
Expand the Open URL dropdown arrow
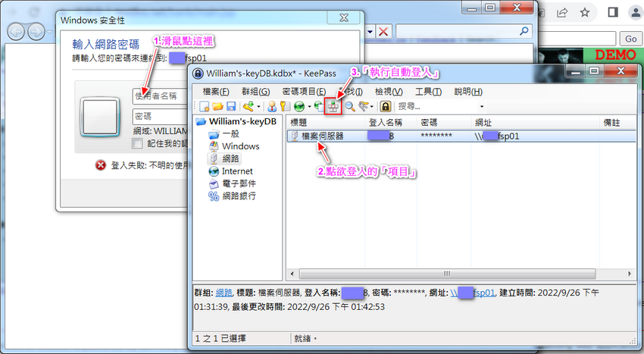point(309,107)
